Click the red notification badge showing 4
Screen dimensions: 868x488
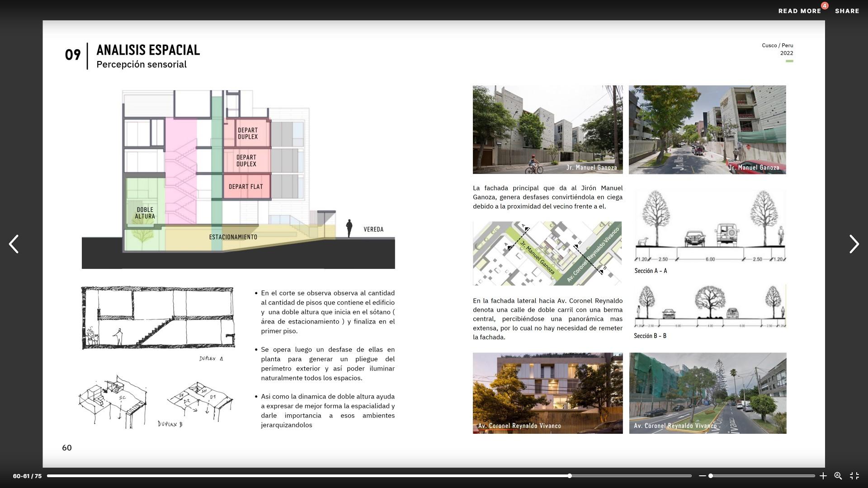(x=825, y=6)
